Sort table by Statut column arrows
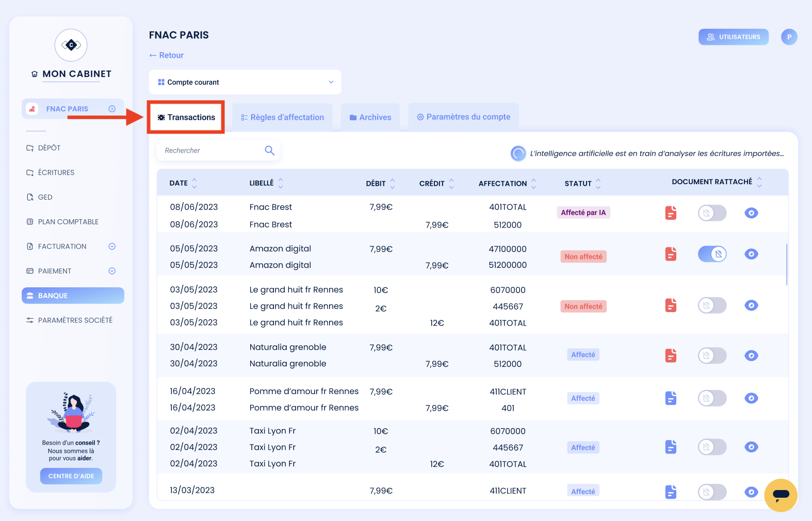Image resolution: width=812 pixels, height=521 pixels. 598,183
